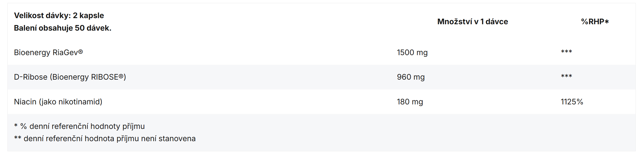This screenshot has height=155, width=644.
Task: Click the word 'stanovena' in the footnote
Action: point(177,138)
